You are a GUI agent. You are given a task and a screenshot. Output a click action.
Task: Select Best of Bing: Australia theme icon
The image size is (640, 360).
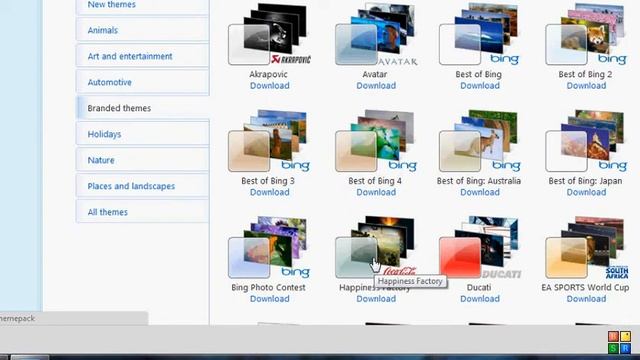[479, 140]
